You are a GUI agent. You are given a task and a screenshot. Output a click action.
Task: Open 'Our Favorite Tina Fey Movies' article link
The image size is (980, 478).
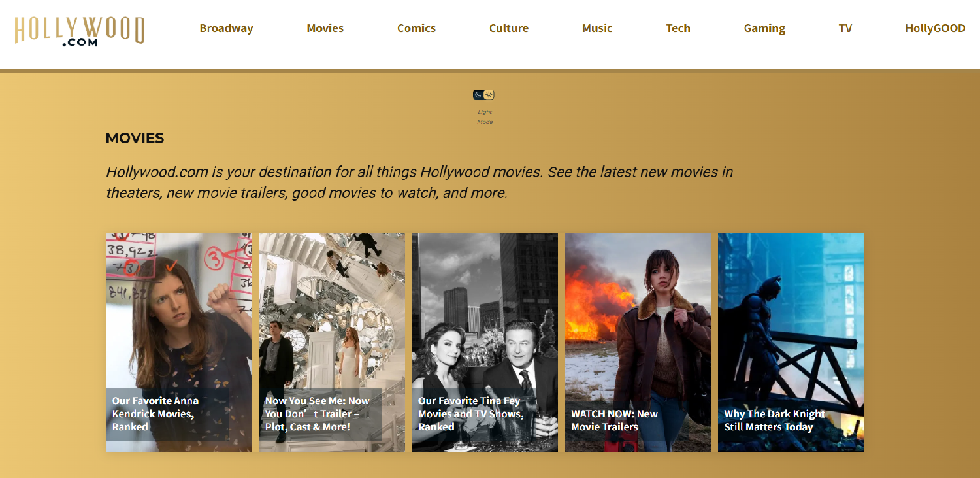pos(470,414)
